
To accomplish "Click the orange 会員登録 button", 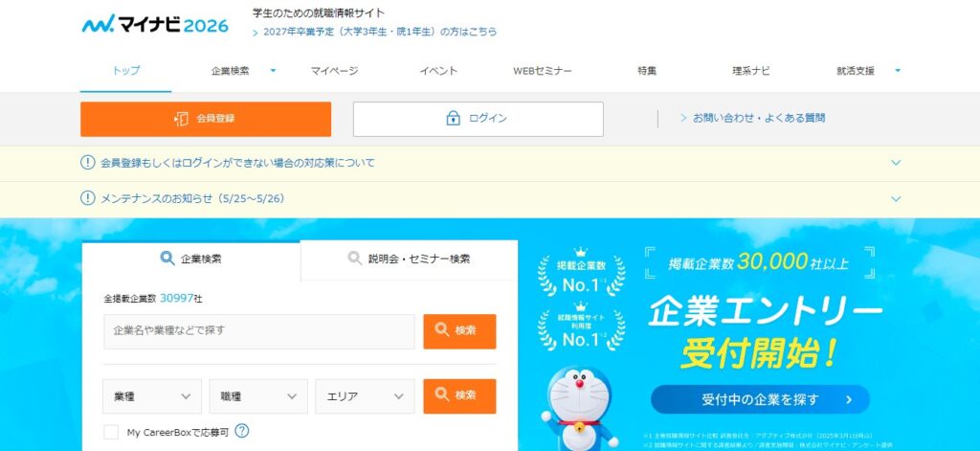I will (x=206, y=119).
